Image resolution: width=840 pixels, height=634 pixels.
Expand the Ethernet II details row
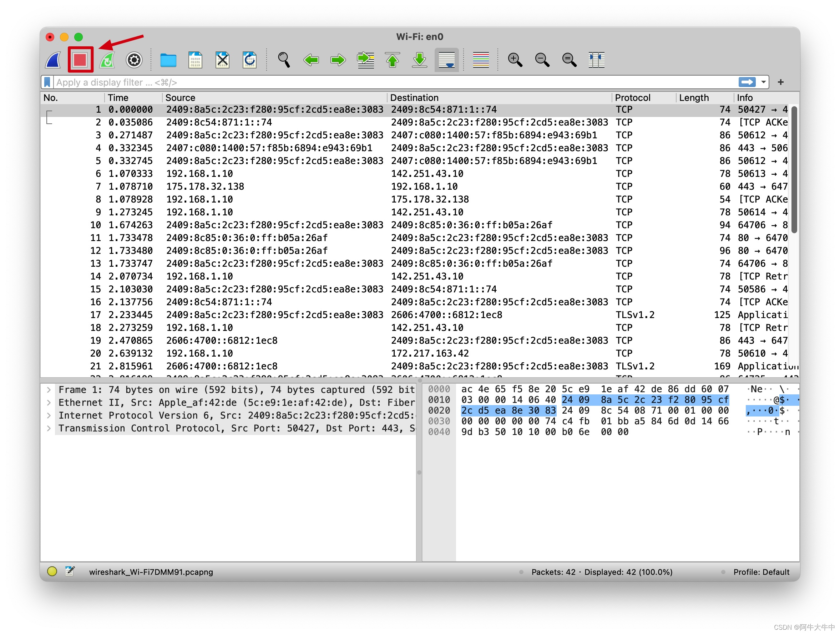[49, 403]
